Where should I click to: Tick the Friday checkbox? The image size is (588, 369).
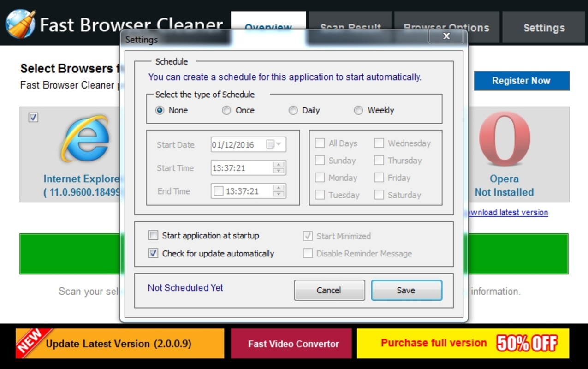click(x=379, y=178)
